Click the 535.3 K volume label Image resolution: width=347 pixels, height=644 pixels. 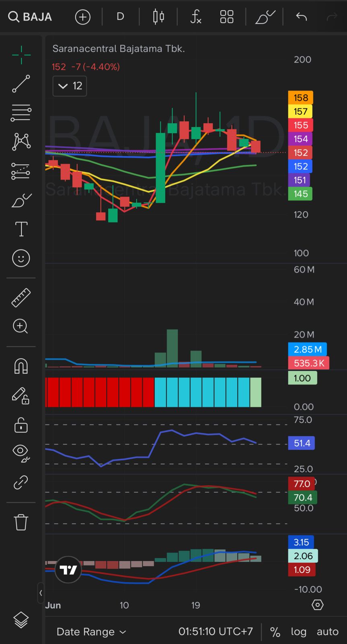coord(309,363)
